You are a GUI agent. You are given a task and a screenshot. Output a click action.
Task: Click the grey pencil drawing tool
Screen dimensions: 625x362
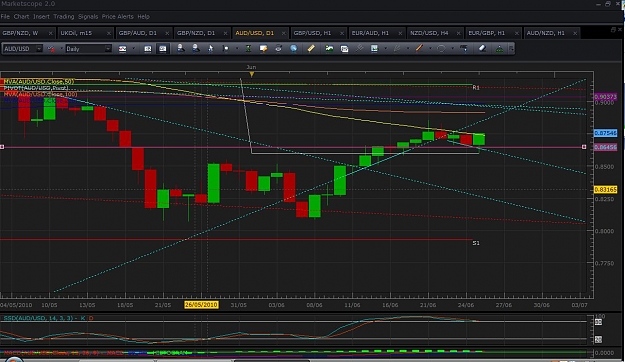pos(397,49)
